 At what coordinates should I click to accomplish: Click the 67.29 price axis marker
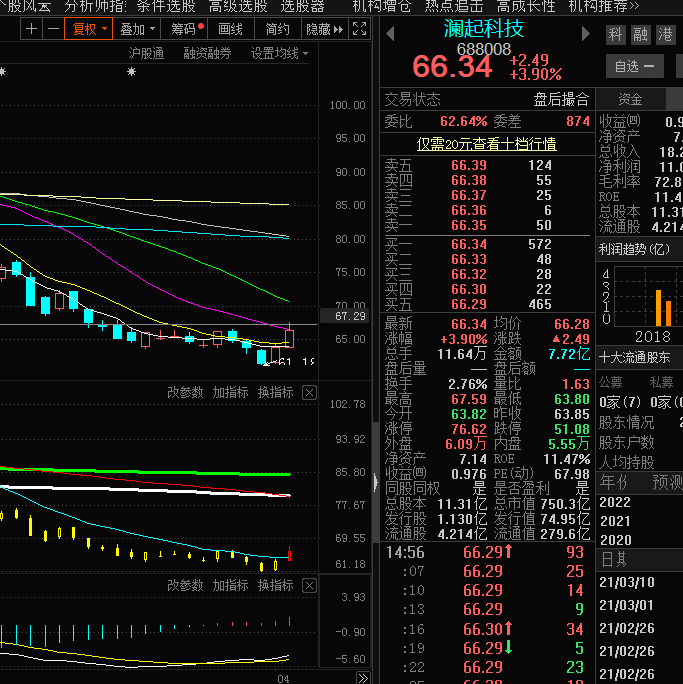click(344, 316)
